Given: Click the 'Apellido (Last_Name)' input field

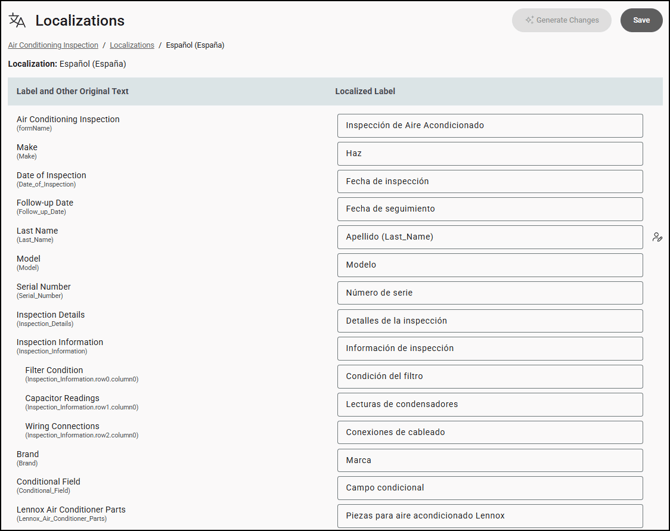Looking at the screenshot, I should point(490,237).
